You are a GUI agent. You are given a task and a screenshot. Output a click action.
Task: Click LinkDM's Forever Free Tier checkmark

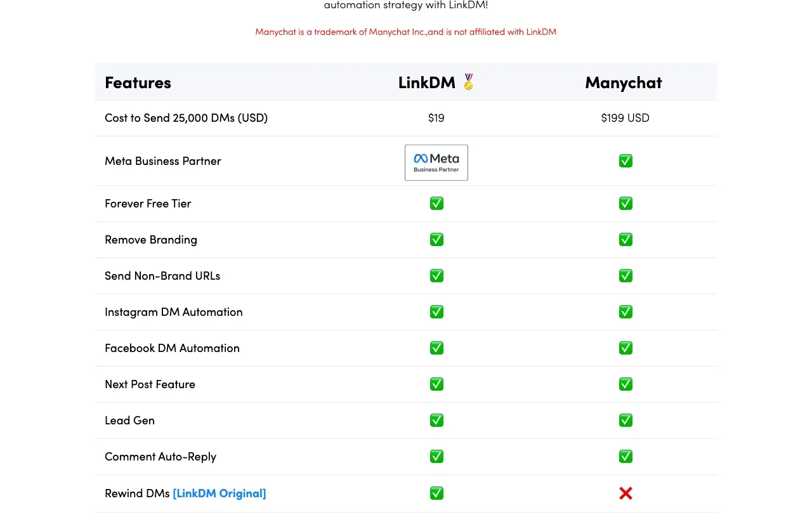click(436, 204)
